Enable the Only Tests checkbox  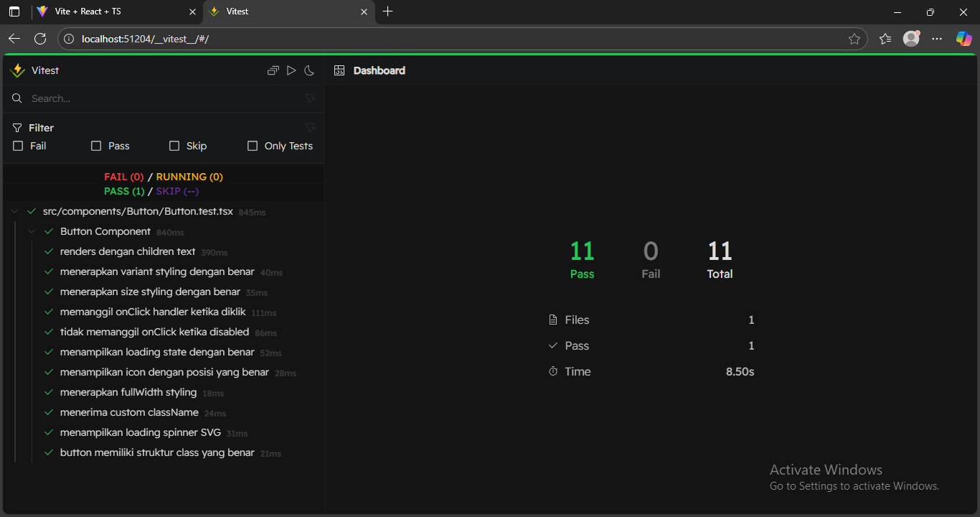tap(253, 146)
